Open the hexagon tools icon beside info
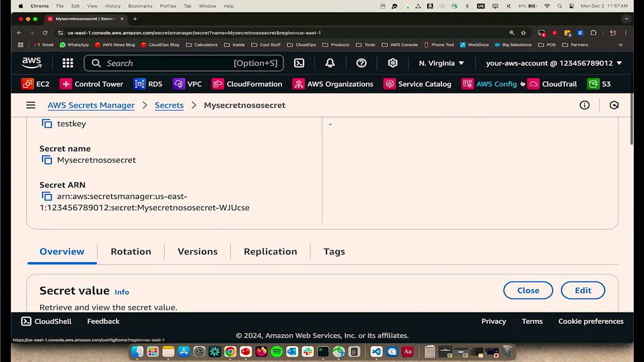The image size is (644, 362). [614, 105]
